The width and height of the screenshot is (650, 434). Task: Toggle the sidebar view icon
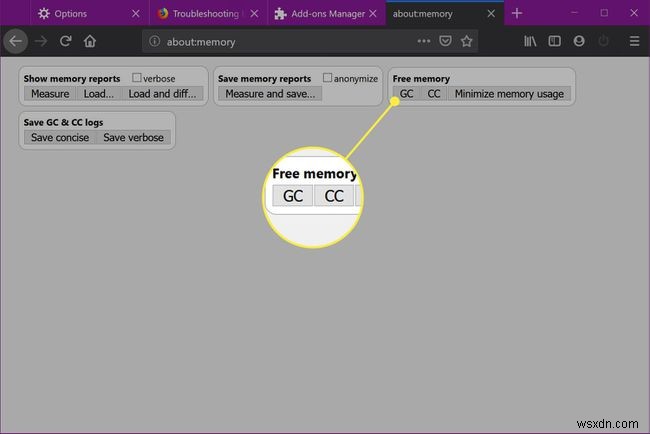[x=555, y=41]
